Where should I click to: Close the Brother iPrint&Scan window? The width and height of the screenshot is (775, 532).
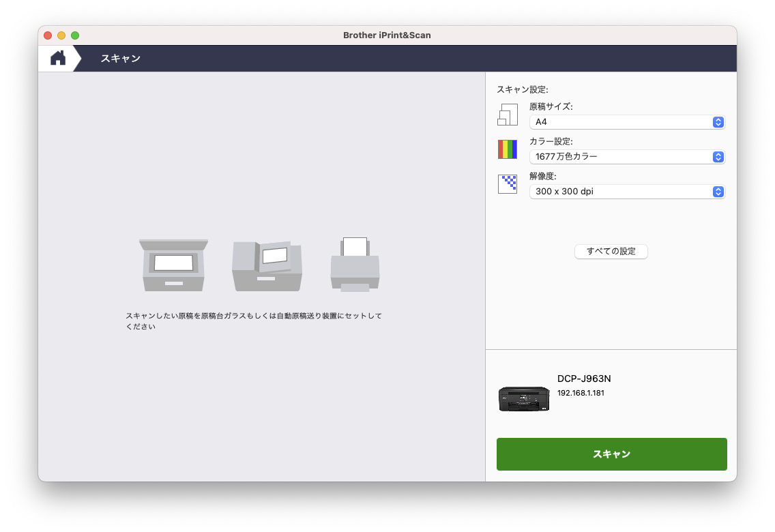click(48, 35)
